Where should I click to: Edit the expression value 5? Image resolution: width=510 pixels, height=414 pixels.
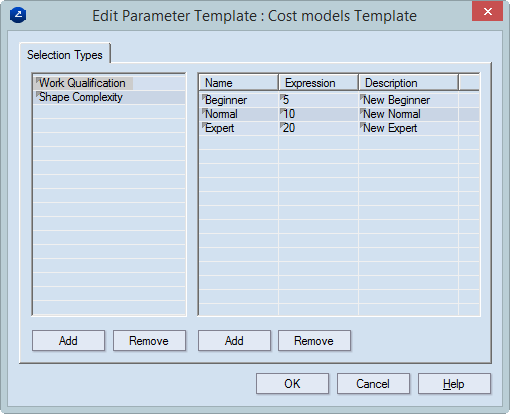(319, 100)
